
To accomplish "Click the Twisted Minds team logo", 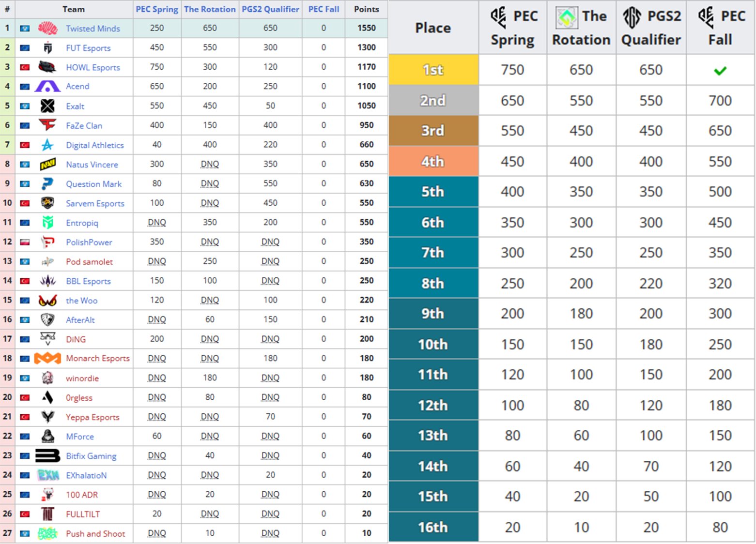I will tap(47, 28).
